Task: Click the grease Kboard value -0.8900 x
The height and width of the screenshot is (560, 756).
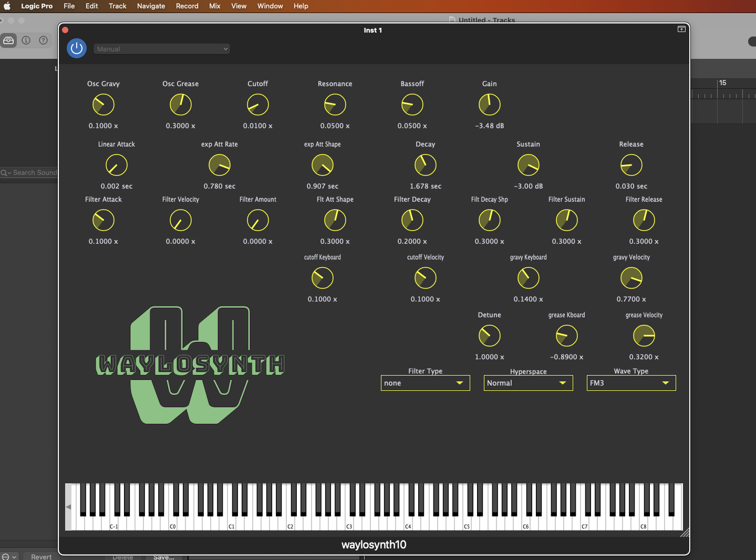Action: pyautogui.click(x=567, y=357)
